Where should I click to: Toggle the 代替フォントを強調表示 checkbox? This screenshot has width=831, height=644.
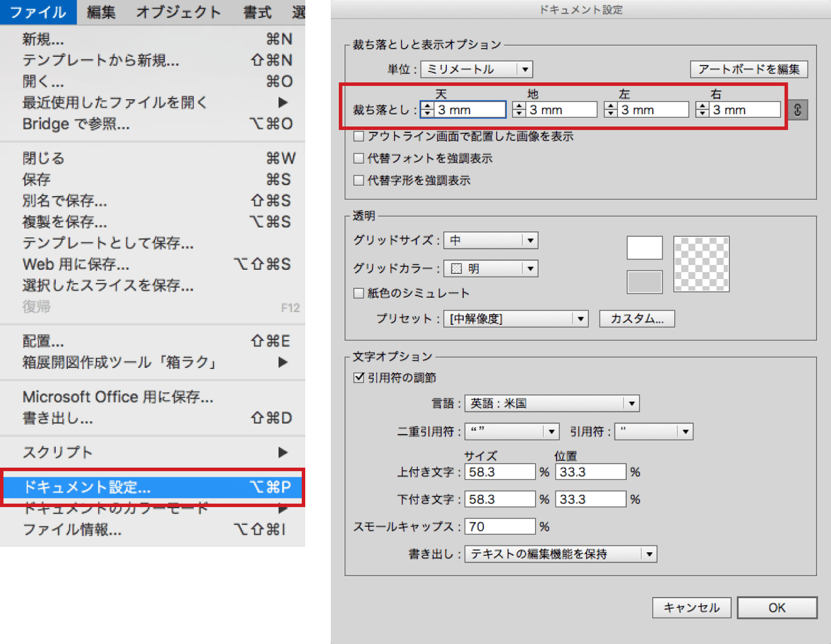click(359, 158)
